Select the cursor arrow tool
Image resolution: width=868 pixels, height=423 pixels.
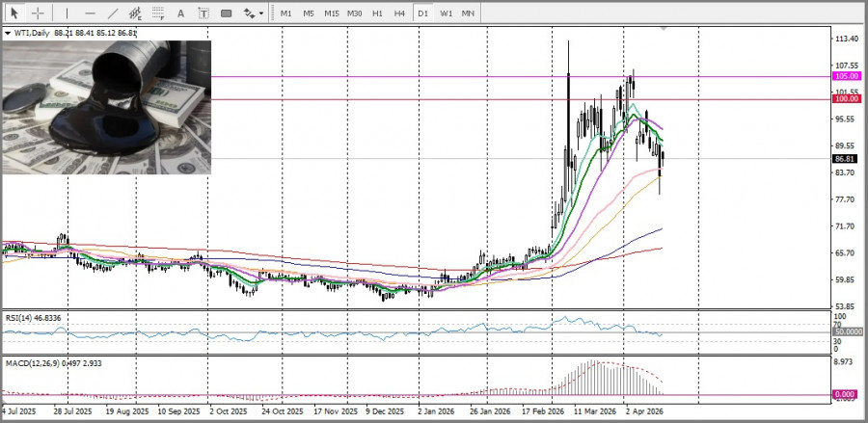coord(14,13)
